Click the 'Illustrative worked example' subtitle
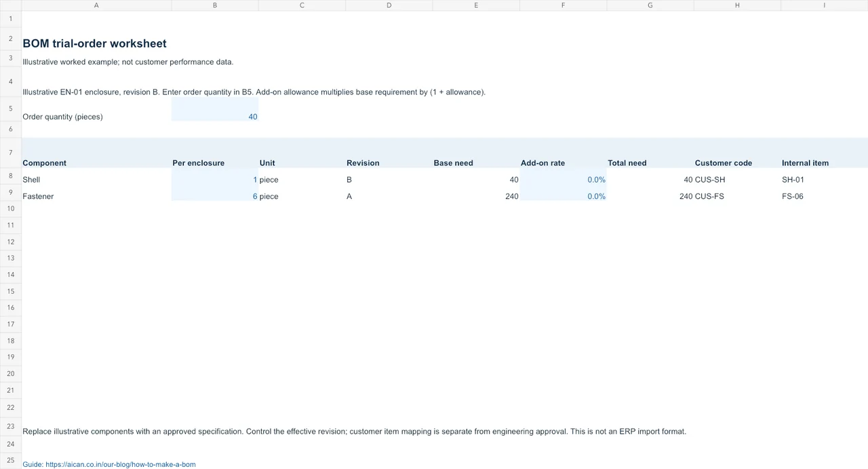Viewport: 868px width, 469px height. pos(127,62)
